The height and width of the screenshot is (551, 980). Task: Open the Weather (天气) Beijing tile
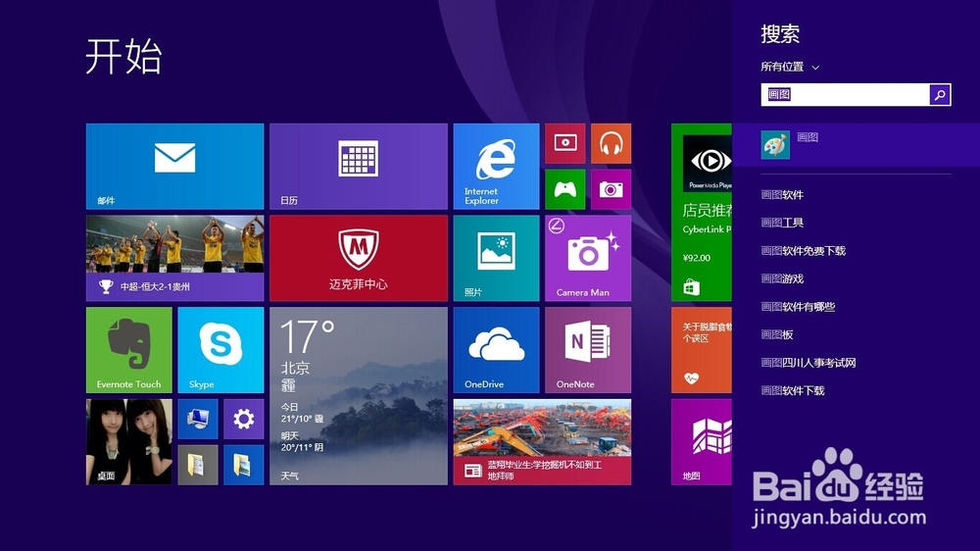(x=359, y=396)
